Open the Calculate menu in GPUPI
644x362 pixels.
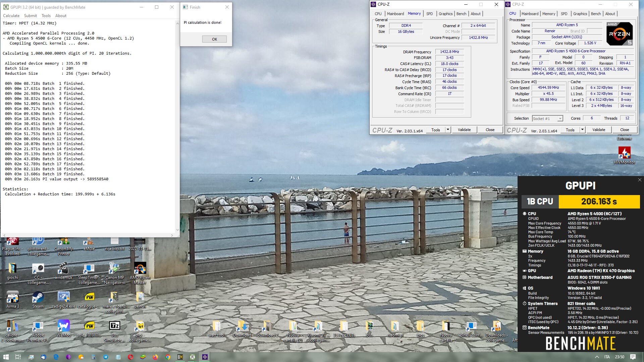point(11,16)
